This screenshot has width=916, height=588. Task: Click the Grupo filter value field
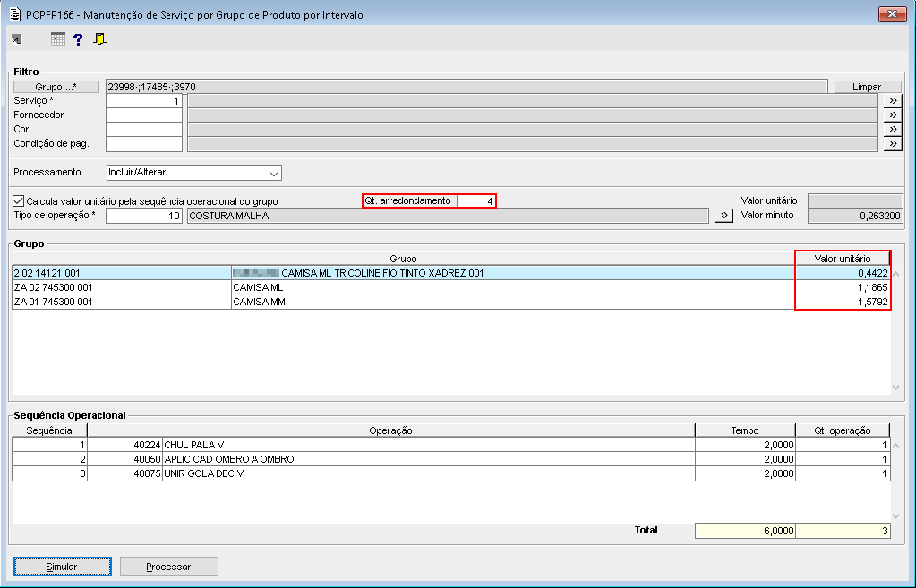[x=467, y=87]
